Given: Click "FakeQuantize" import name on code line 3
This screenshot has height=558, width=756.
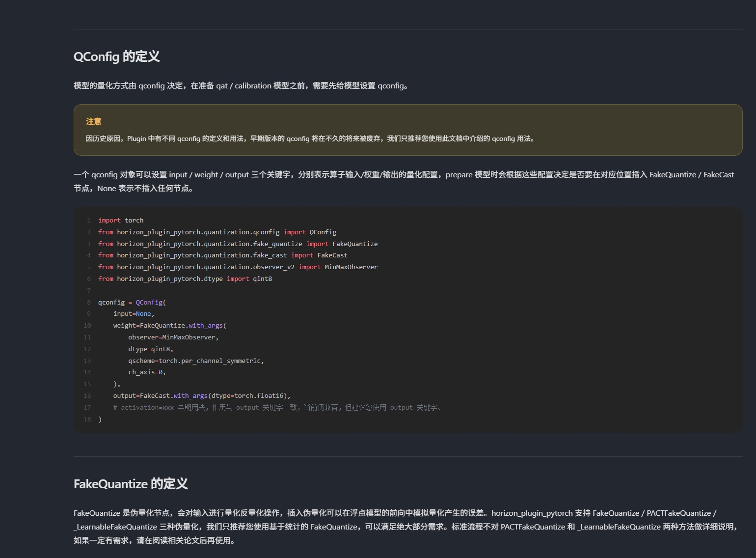Looking at the screenshot, I should [355, 244].
